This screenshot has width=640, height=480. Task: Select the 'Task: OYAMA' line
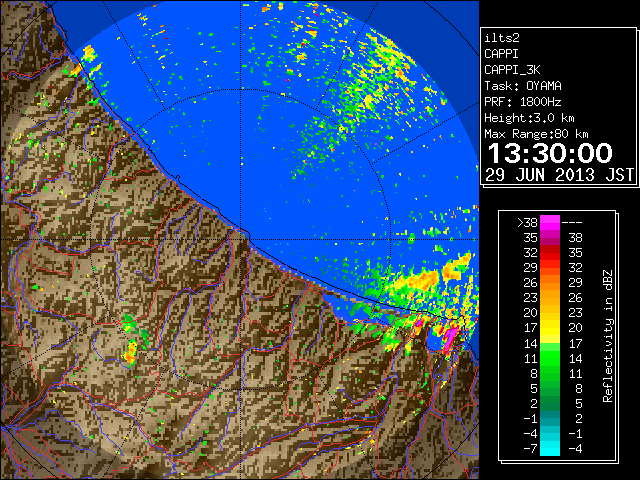click(x=523, y=86)
